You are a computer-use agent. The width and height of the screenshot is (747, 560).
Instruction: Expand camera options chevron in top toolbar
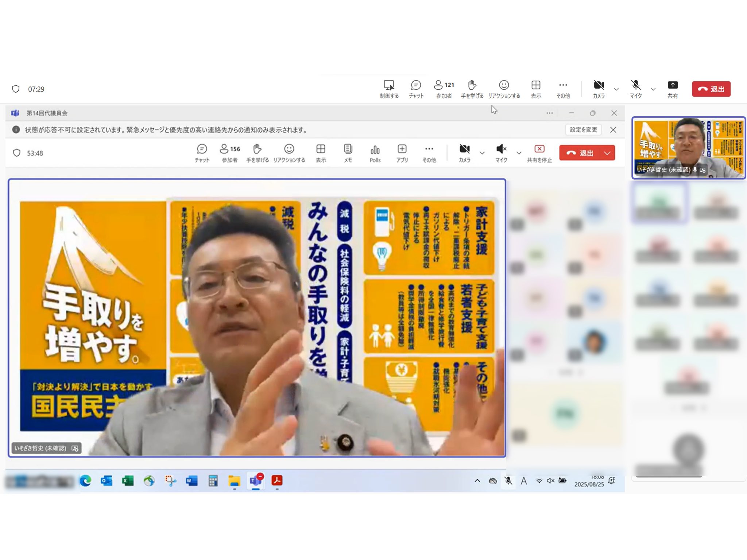(x=616, y=89)
